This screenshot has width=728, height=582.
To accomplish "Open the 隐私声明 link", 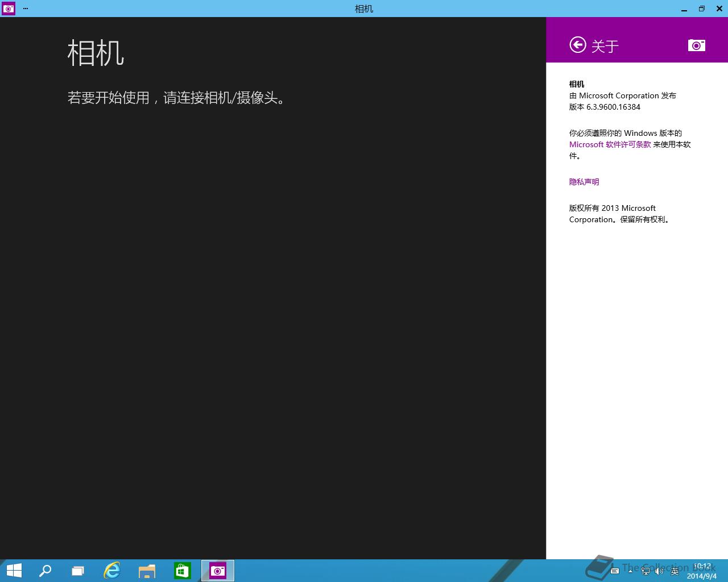I will click(584, 182).
